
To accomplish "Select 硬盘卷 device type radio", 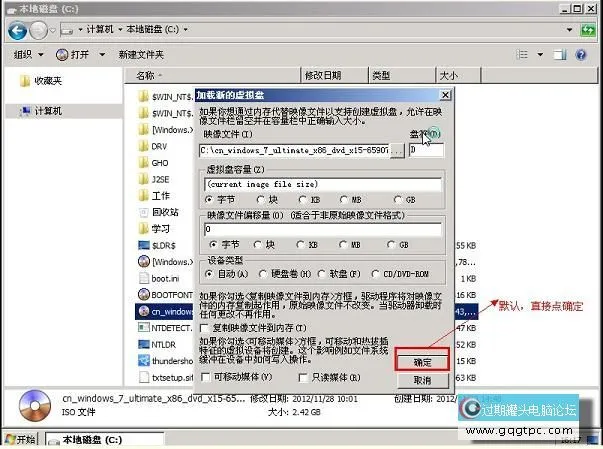I will click(263, 274).
